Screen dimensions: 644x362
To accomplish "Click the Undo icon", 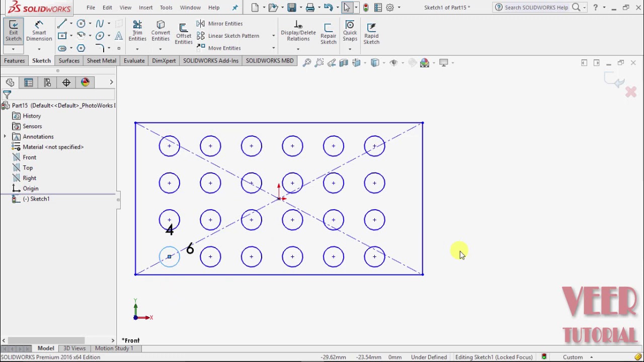I will pos(328,8).
